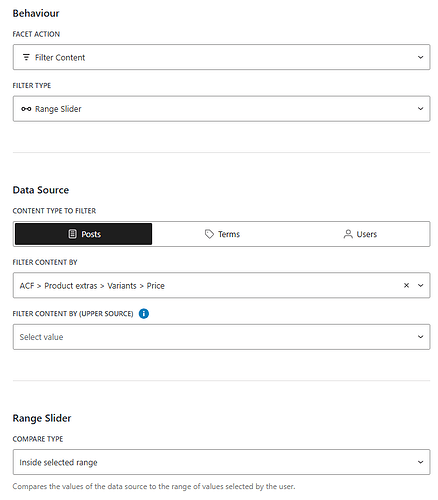The width and height of the screenshot is (438, 500).
Task: Click the Filter Content text in Facet Action
Action: [60, 58]
